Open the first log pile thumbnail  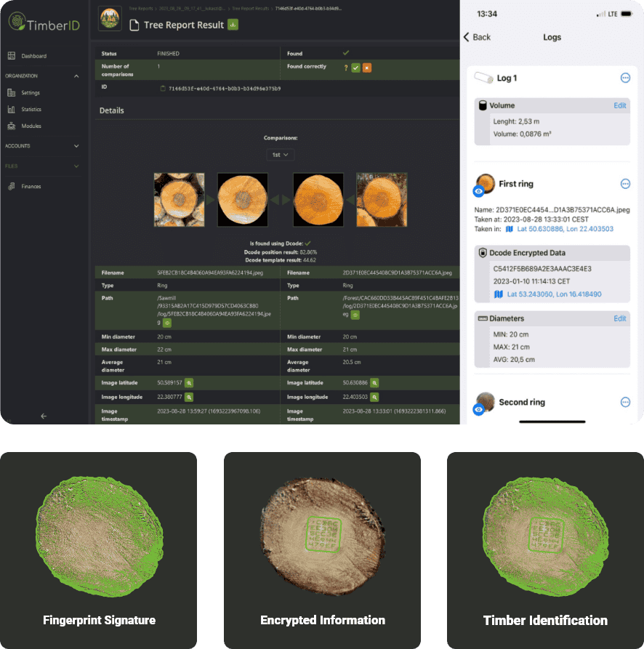point(180,200)
